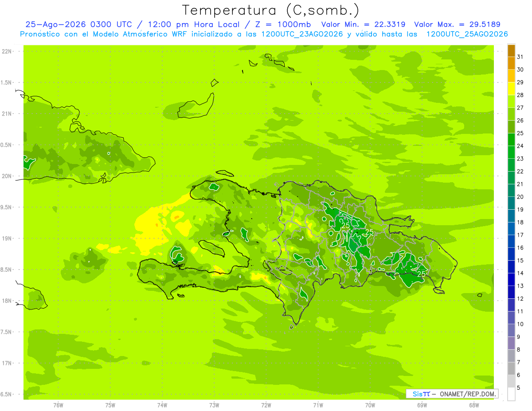Click the '20' color scale label

click(520, 197)
